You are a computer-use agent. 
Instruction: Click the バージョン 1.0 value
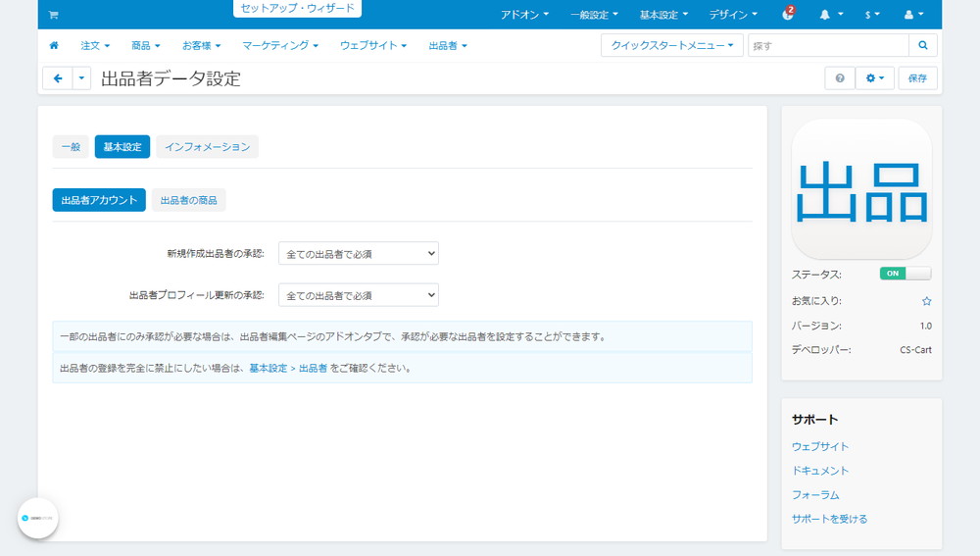(x=926, y=326)
